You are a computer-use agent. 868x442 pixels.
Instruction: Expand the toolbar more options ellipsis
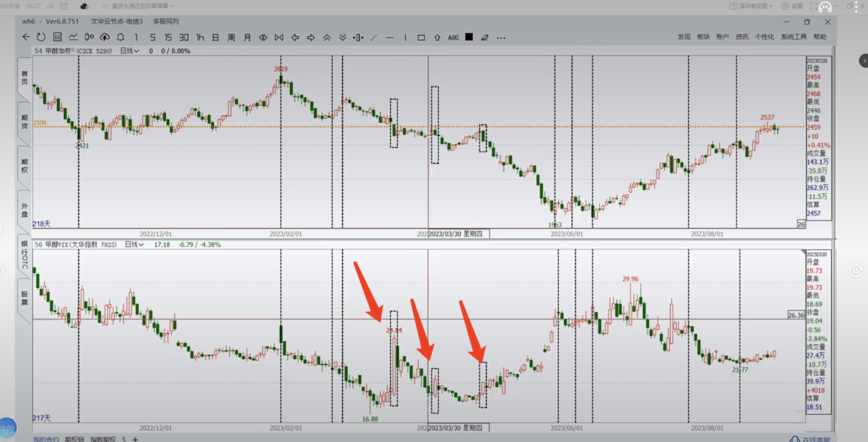tap(501, 38)
